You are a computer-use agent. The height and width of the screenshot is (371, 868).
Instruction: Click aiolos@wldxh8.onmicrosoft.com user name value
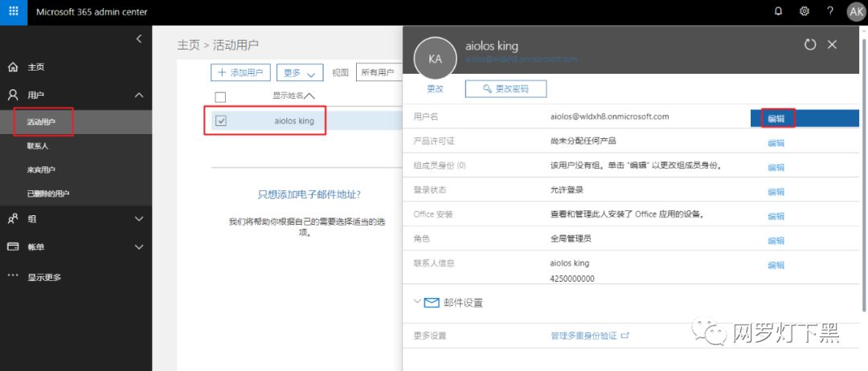[x=609, y=116]
